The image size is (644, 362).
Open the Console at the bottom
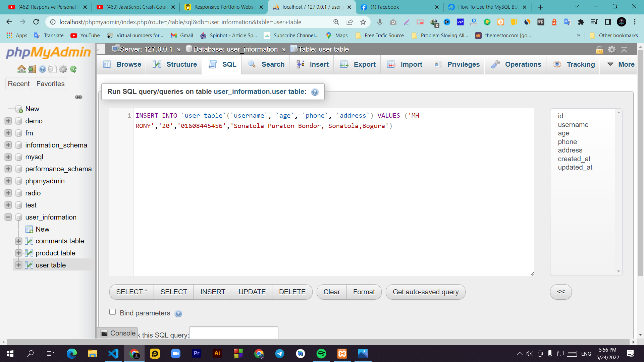point(118,333)
